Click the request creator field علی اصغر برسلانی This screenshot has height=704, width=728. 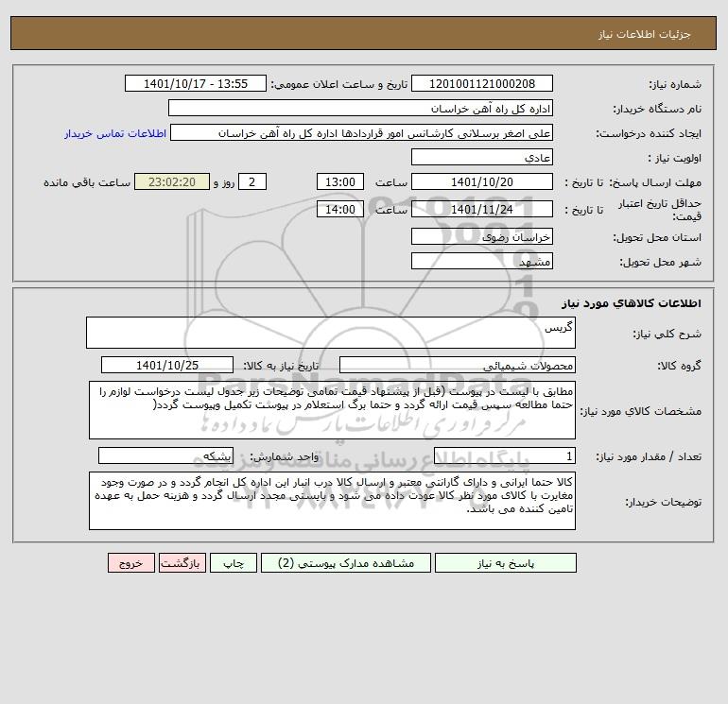pos(361,132)
